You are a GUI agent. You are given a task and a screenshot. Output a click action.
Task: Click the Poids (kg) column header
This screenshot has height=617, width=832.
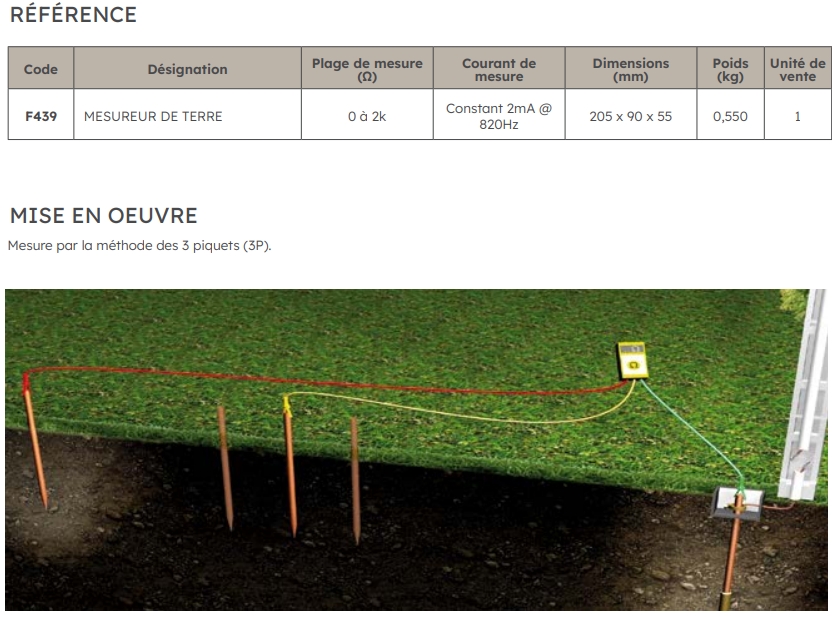pos(730,69)
